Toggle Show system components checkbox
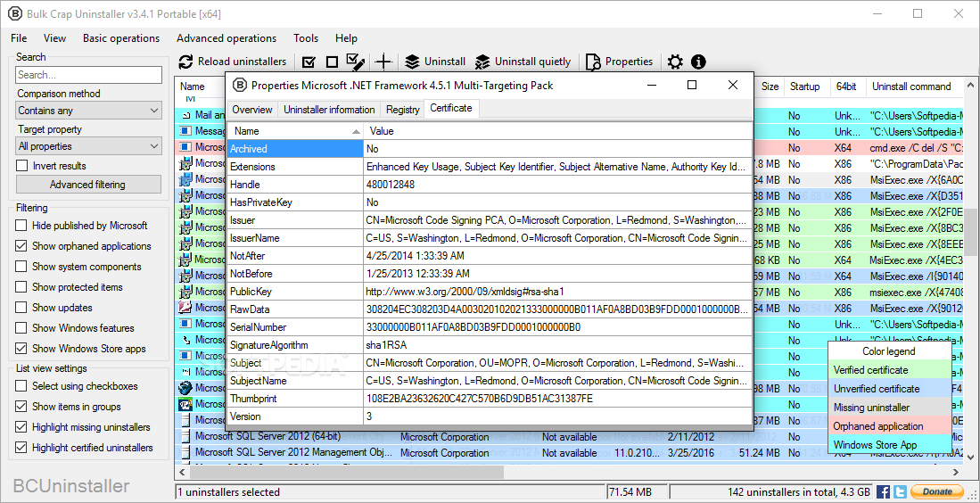Screen dimensions: 980x503 click(21, 267)
